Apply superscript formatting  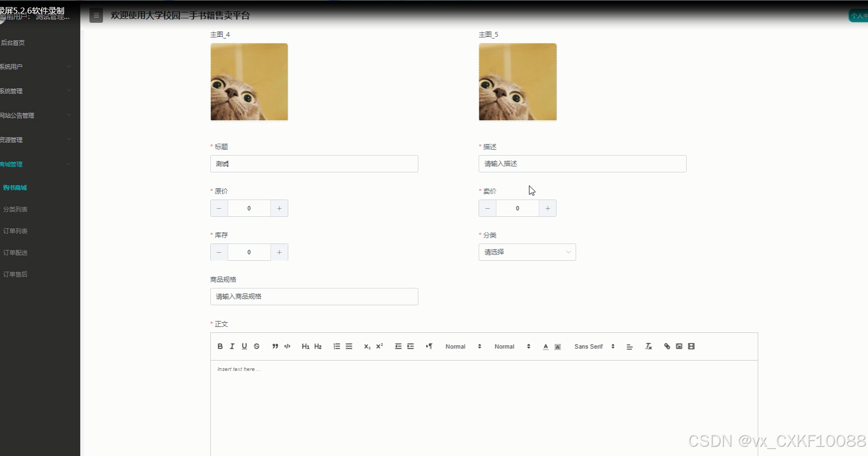(379, 346)
